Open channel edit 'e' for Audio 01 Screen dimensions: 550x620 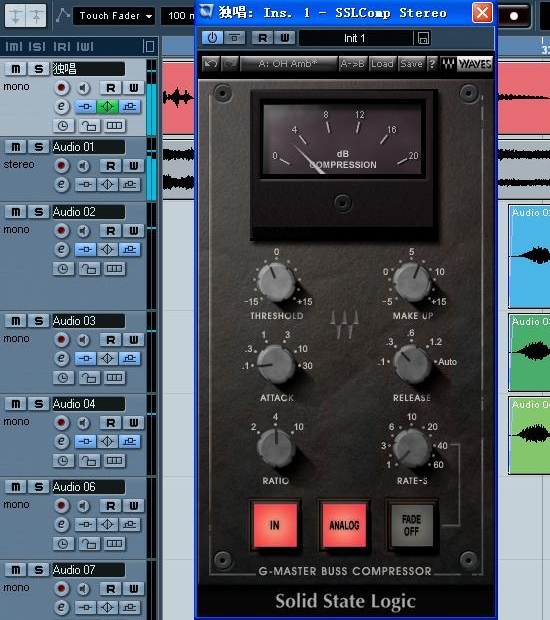tap(61, 184)
